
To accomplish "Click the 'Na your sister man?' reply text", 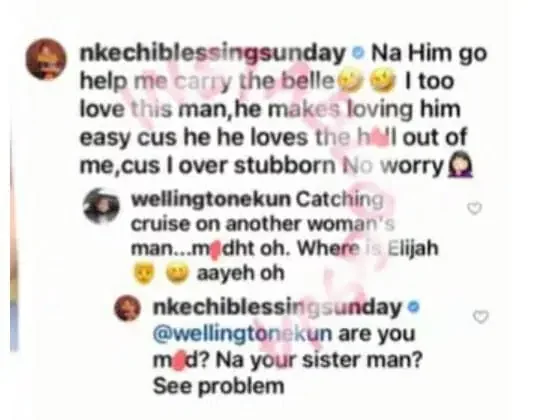I will (319, 361).
